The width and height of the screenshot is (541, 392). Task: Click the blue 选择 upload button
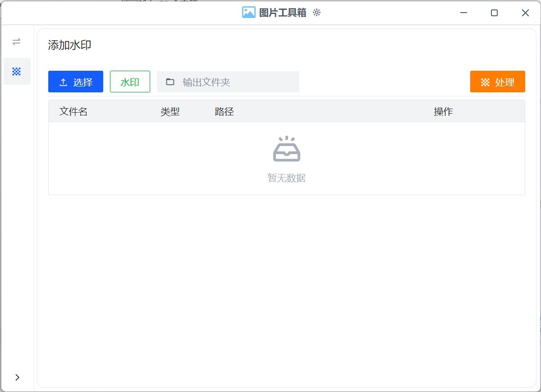(76, 82)
